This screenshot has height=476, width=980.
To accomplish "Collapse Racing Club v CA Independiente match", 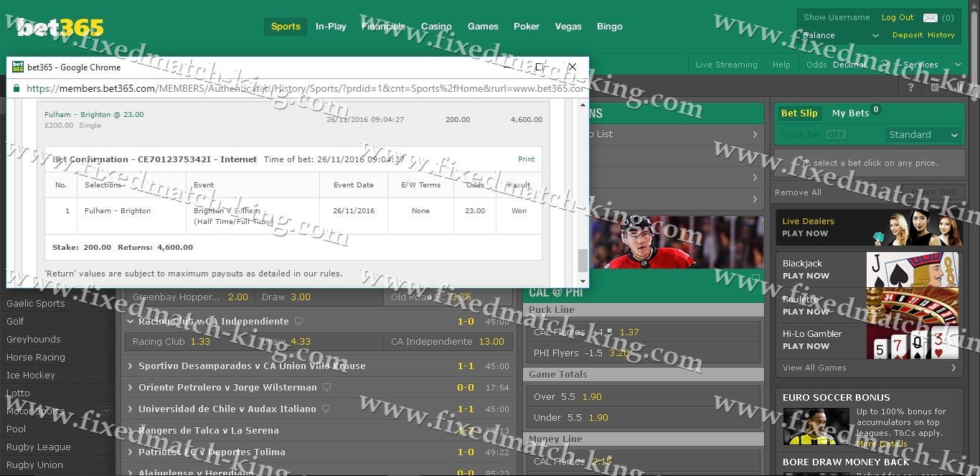I will (131, 322).
